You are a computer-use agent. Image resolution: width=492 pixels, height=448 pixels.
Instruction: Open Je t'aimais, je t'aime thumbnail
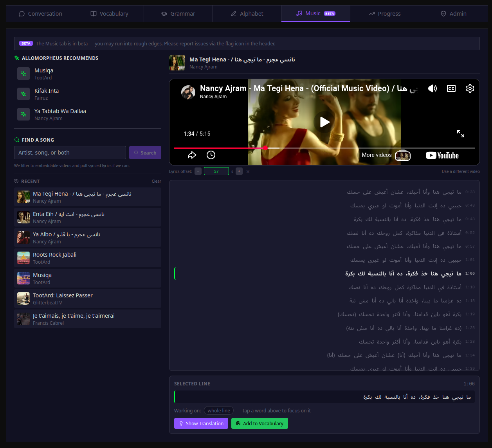click(23, 319)
